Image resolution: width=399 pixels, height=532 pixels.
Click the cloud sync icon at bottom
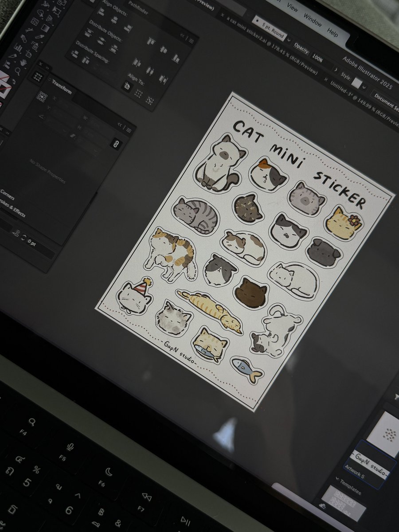click(322, 505)
